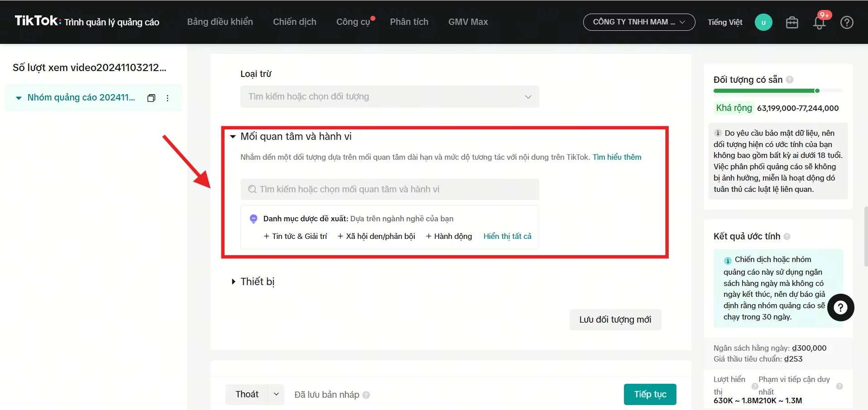The width and height of the screenshot is (868, 410).
Task: Click Giá thầu tiêu chuẩn value đ253
Action: (x=793, y=359)
